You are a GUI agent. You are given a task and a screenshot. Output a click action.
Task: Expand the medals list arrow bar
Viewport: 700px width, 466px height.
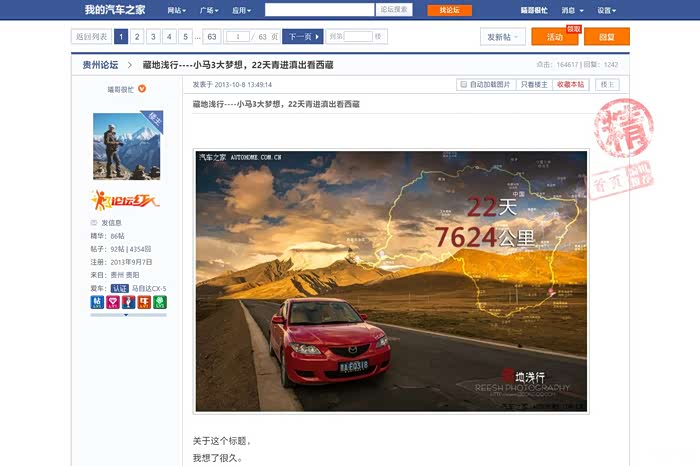point(128,315)
